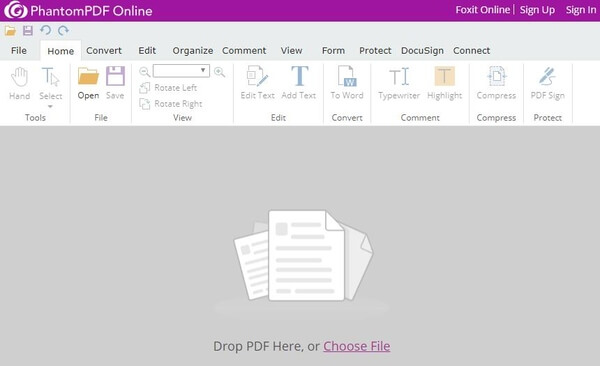Viewport: 600px width, 366px height.
Task: Choose the Add Text tool
Action: coord(299,83)
